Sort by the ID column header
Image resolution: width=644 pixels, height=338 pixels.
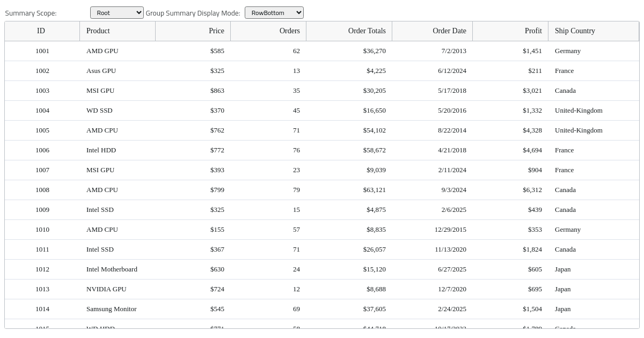tap(42, 31)
